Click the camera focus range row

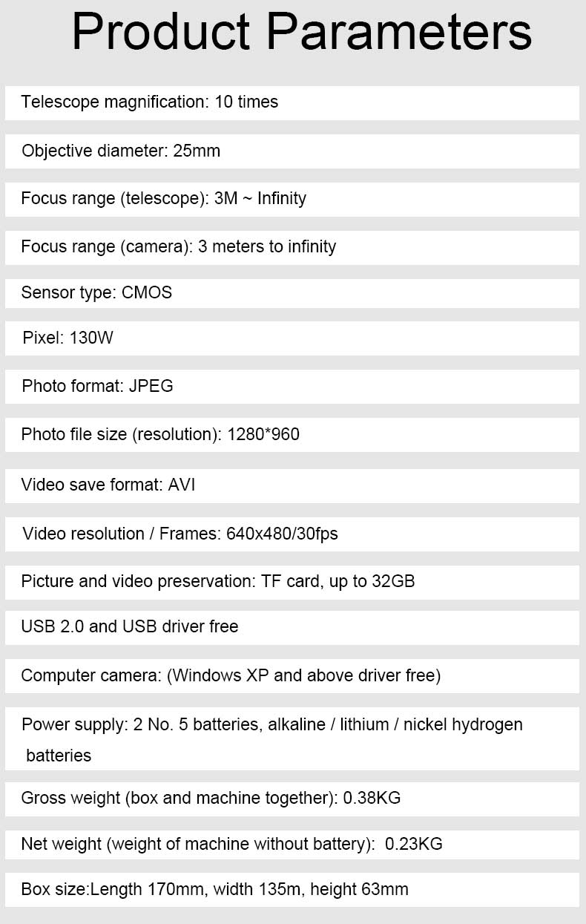[x=292, y=247]
